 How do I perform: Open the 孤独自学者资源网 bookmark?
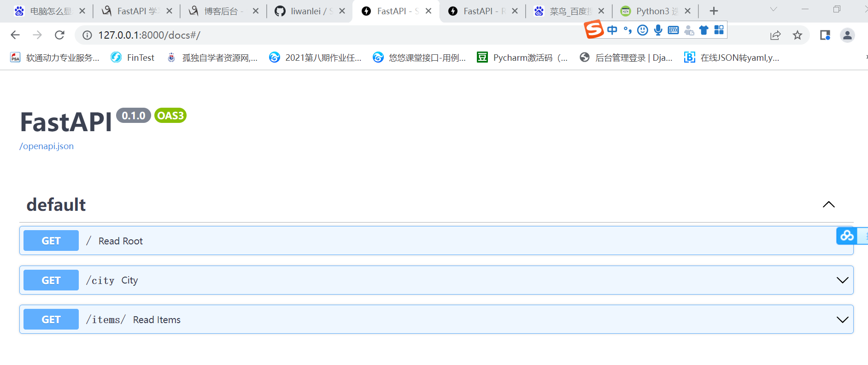[212, 58]
